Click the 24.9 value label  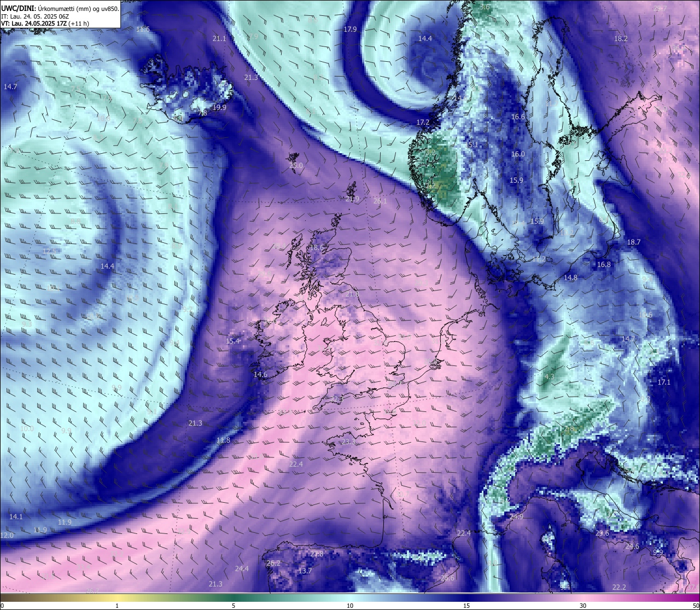click(516, 516)
